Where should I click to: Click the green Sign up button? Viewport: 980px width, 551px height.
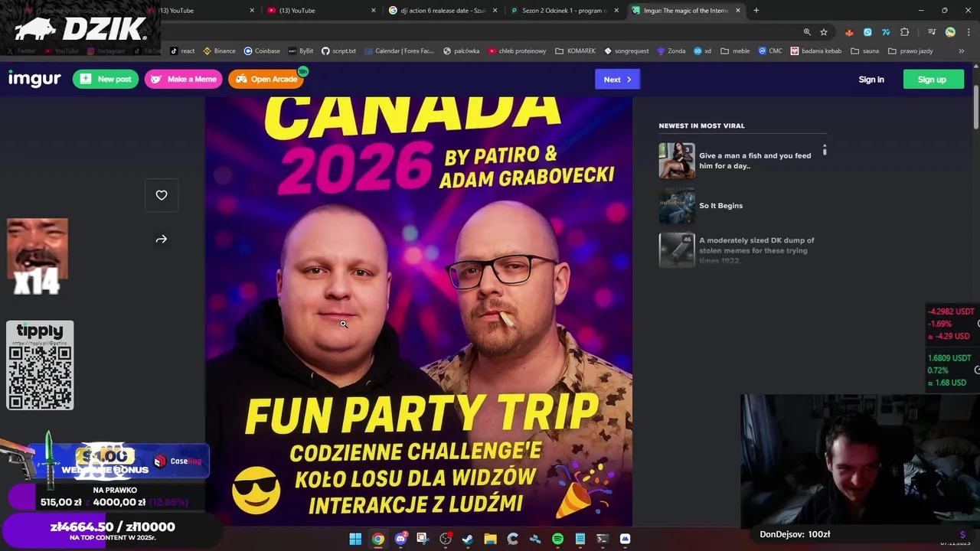932,80
